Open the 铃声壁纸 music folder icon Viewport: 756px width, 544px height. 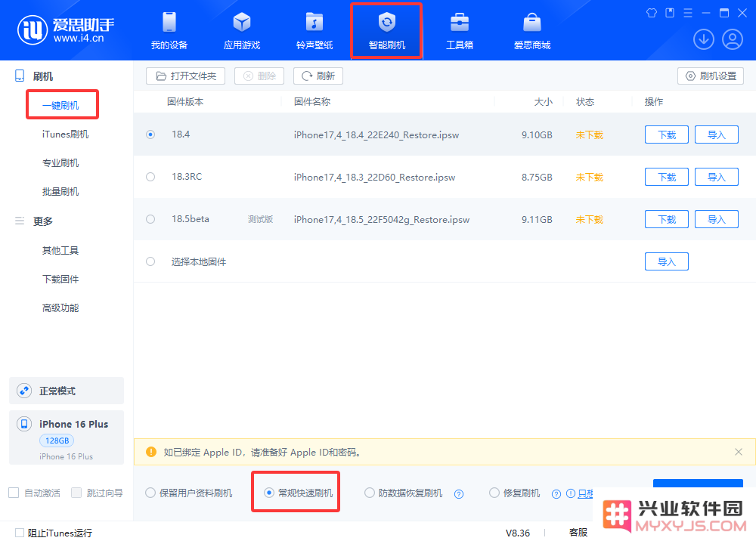[314, 22]
